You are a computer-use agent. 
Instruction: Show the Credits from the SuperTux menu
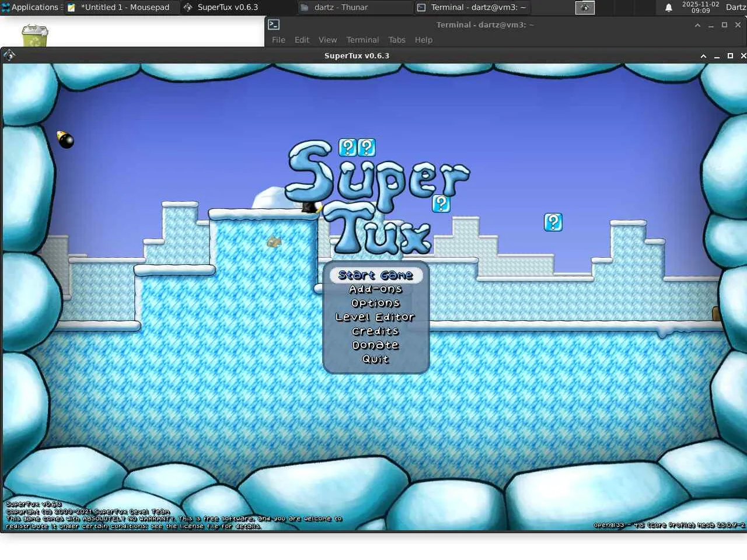(x=375, y=331)
